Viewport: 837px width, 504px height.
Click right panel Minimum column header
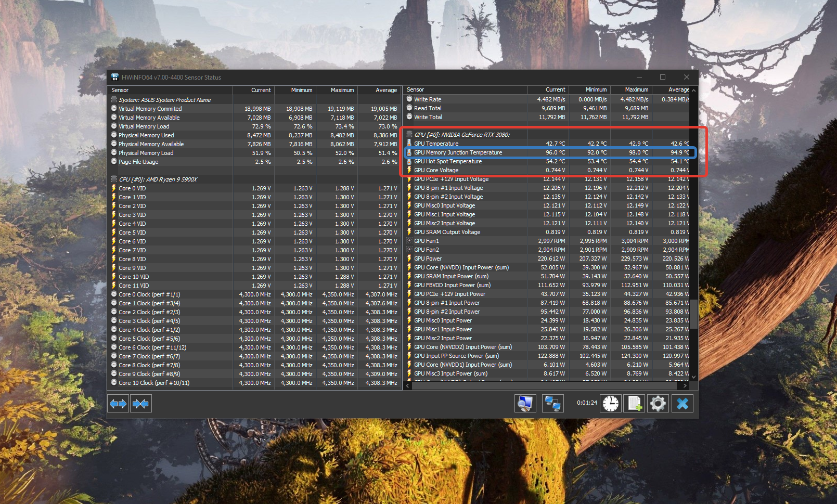click(x=589, y=89)
